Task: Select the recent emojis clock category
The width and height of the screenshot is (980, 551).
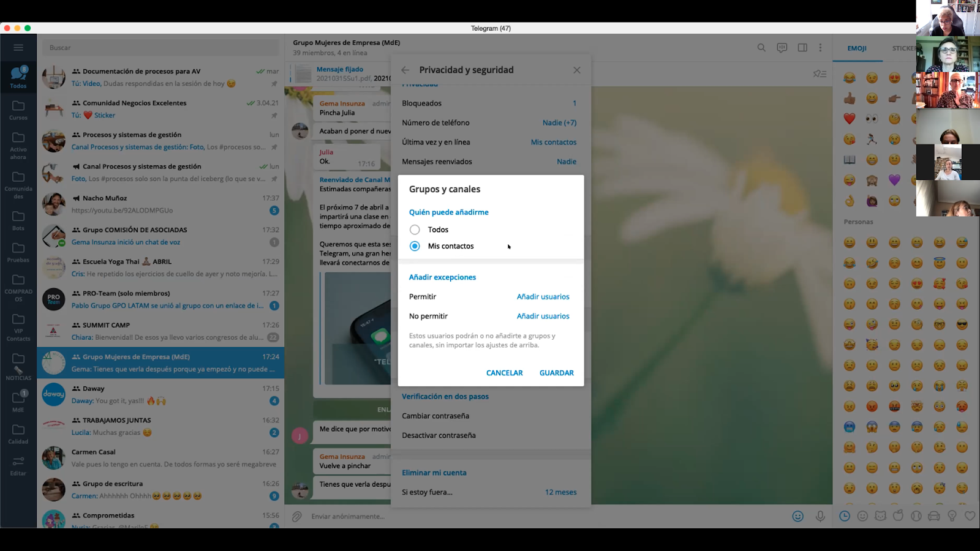Action: [x=845, y=516]
